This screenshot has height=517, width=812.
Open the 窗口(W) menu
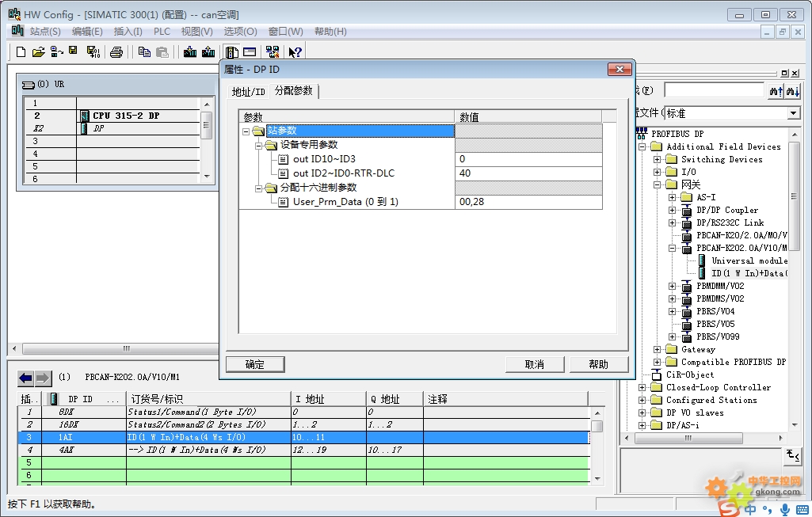click(x=285, y=31)
